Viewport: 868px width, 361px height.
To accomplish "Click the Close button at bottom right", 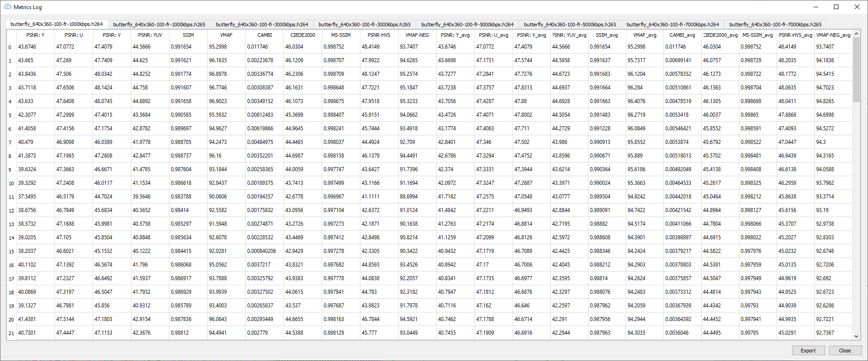I will (x=845, y=351).
